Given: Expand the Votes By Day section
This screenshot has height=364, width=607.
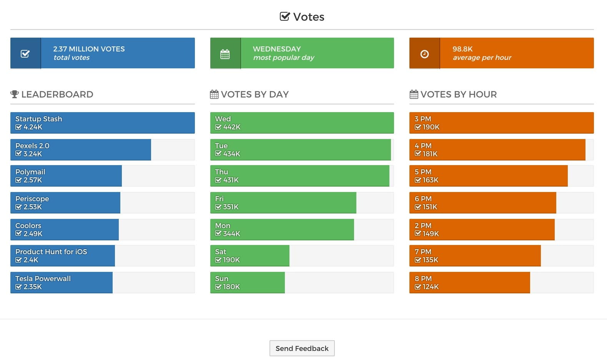Looking at the screenshot, I should [x=254, y=94].
